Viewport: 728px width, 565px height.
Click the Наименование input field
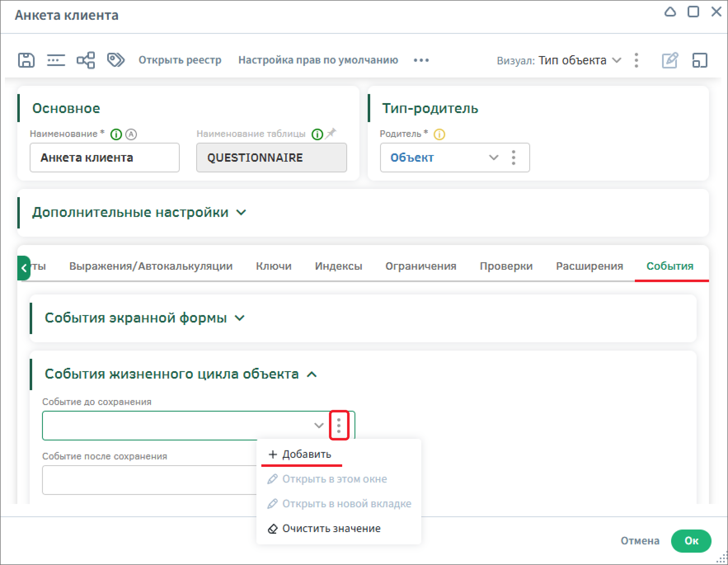105,158
